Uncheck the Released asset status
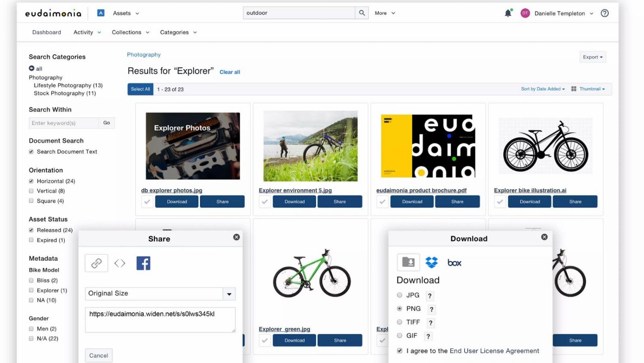Image resolution: width=644 pixels, height=363 pixels. [31, 230]
